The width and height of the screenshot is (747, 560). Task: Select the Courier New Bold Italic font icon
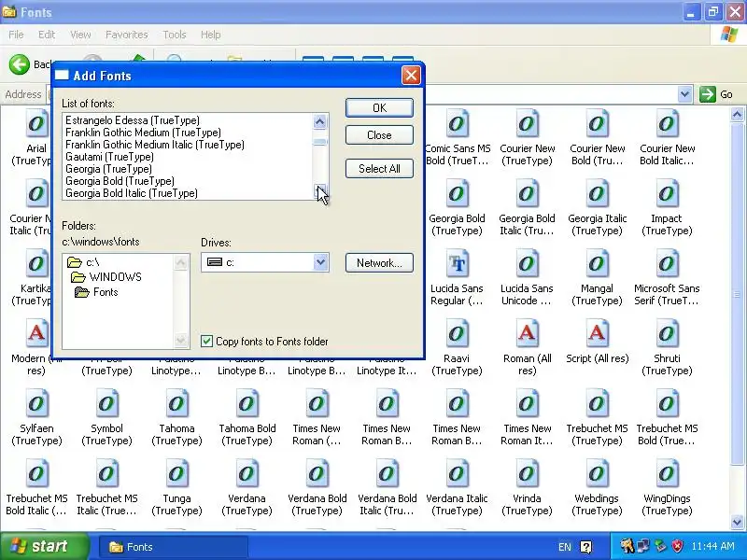[667, 124]
